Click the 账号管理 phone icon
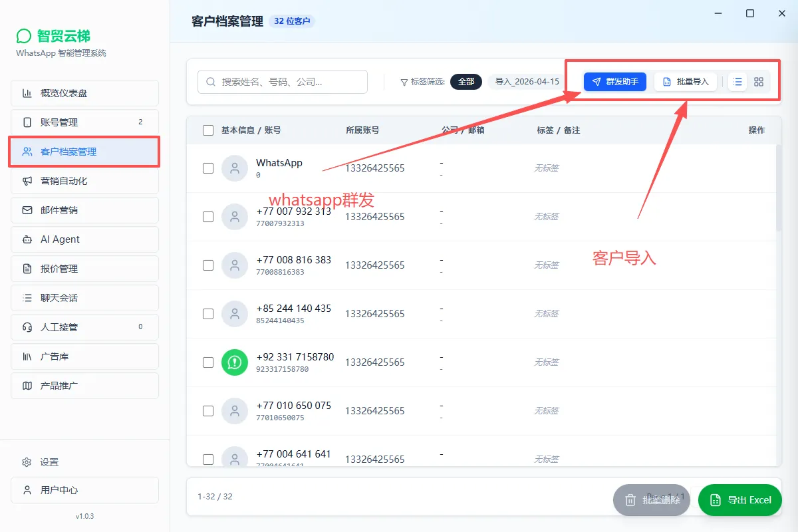Image resolution: width=798 pixels, height=532 pixels. coord(27,122)
